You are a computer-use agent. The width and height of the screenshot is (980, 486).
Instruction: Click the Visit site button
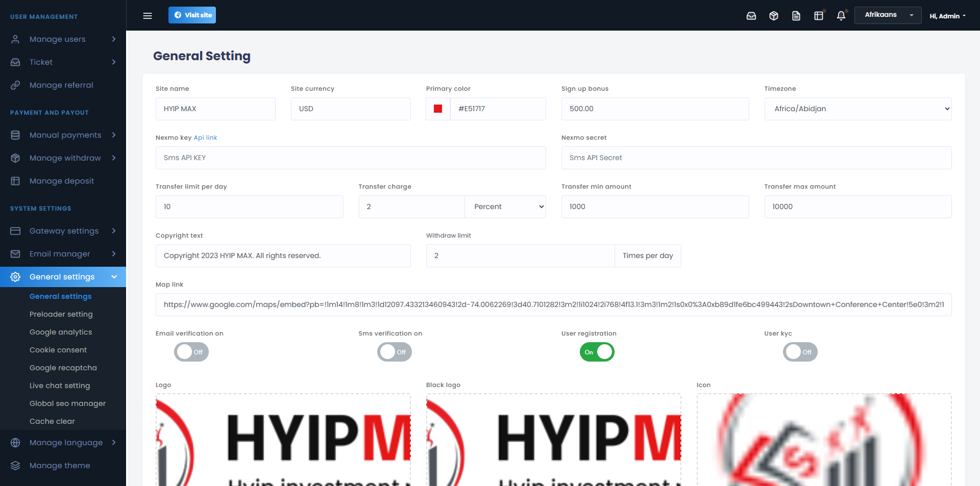(x=192, y=15)
